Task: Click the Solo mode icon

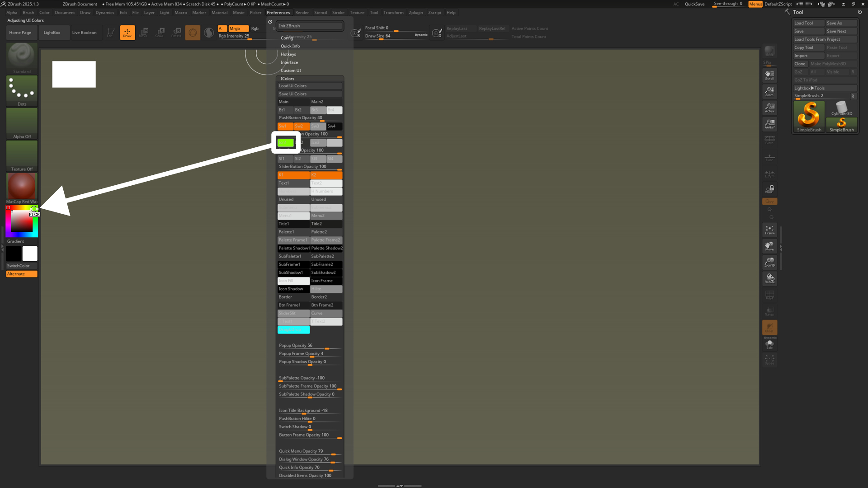Action: click(769, 344)
